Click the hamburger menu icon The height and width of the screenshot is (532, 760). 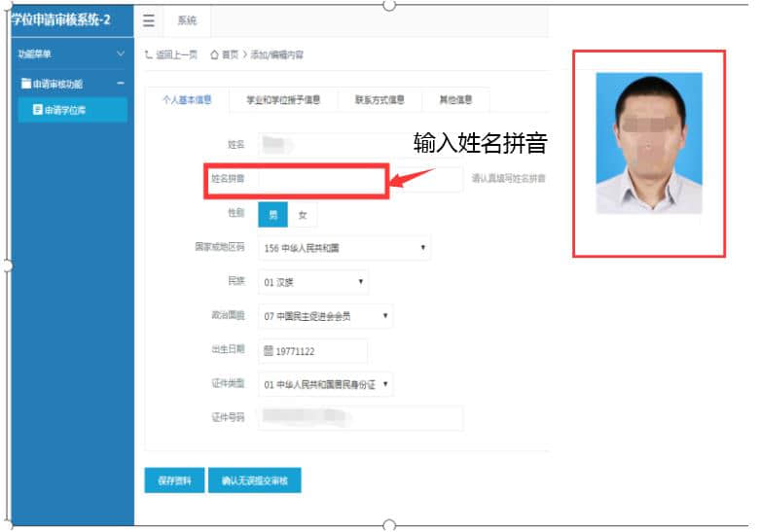(x=149, y=20)
